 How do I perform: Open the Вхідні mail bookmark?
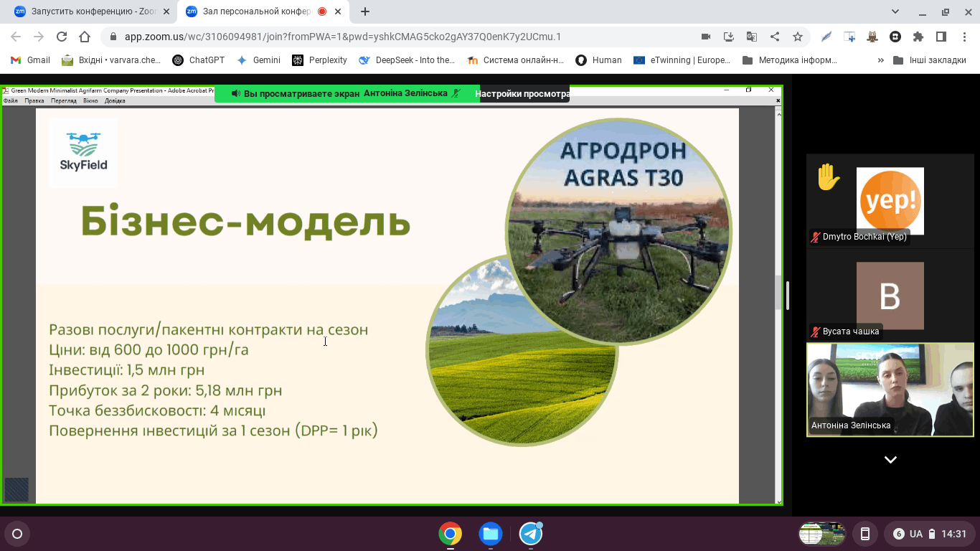111,60
